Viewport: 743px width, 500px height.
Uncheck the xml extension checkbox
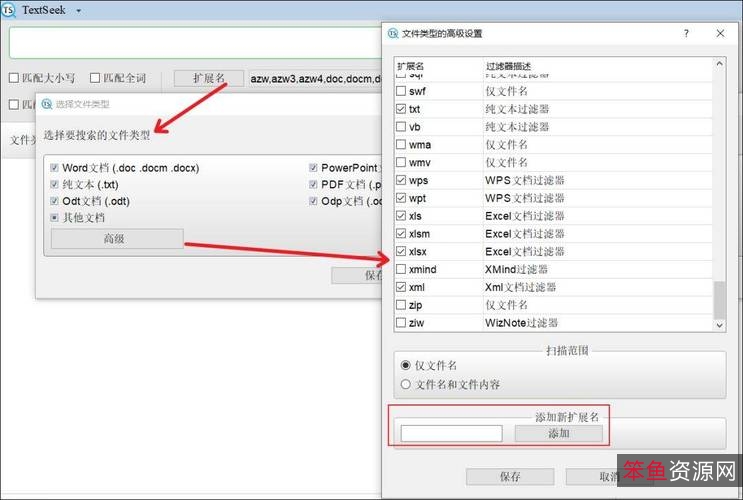[401, 287]
